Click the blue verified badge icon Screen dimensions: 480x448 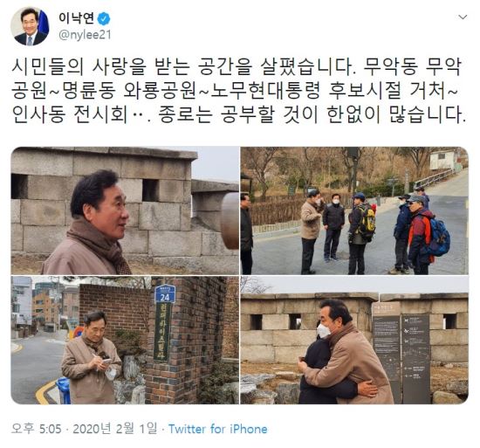coord(104,19)
